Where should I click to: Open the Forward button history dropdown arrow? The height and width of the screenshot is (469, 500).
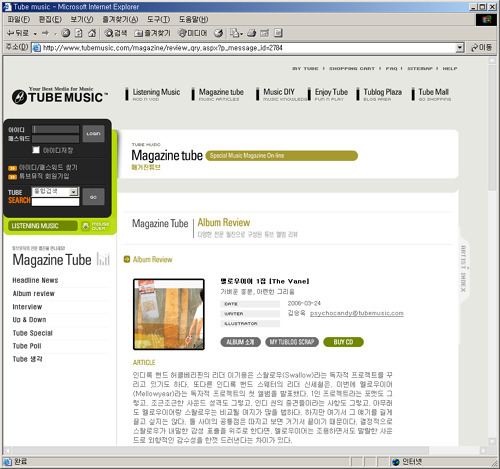coord(55,34)
